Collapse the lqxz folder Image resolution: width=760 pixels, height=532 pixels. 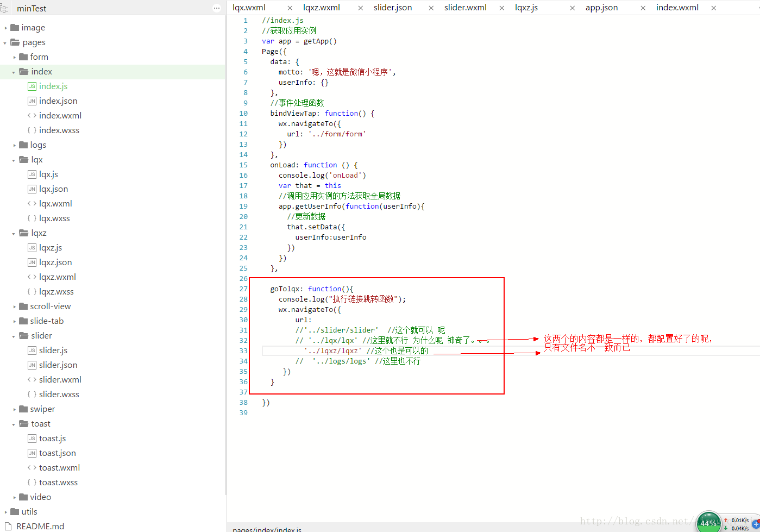click(14, 234)
